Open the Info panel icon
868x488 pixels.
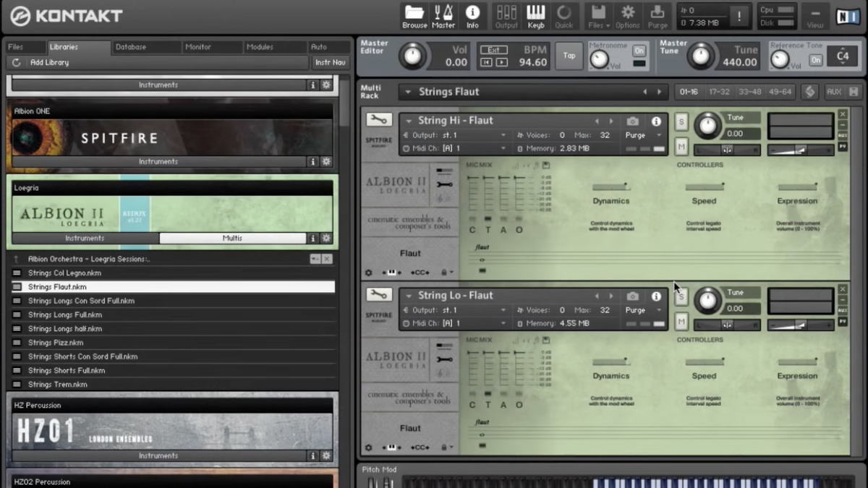[472, 14]
